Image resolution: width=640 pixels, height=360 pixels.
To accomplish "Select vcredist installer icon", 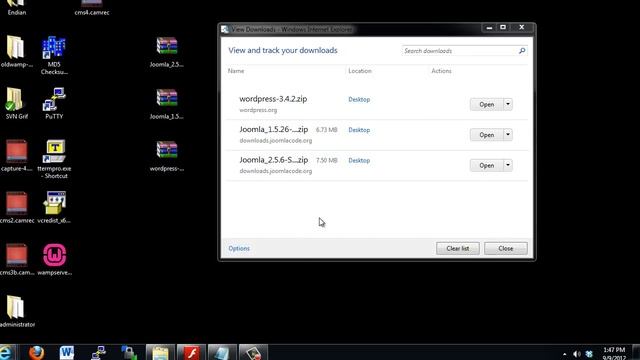I will pos(54,207).
